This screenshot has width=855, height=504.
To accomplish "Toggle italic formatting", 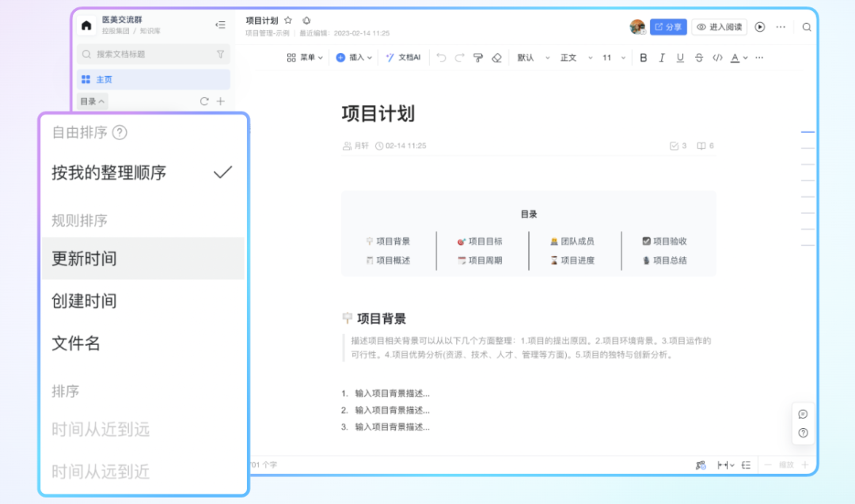I will click(x=662, y=58).
